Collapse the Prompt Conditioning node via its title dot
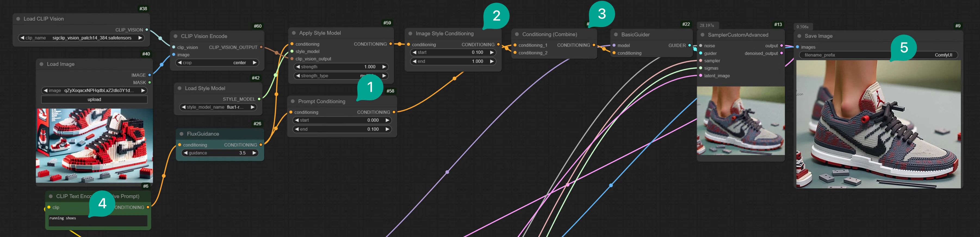Screen dimensions: 980x237 [x=293, y=101]
